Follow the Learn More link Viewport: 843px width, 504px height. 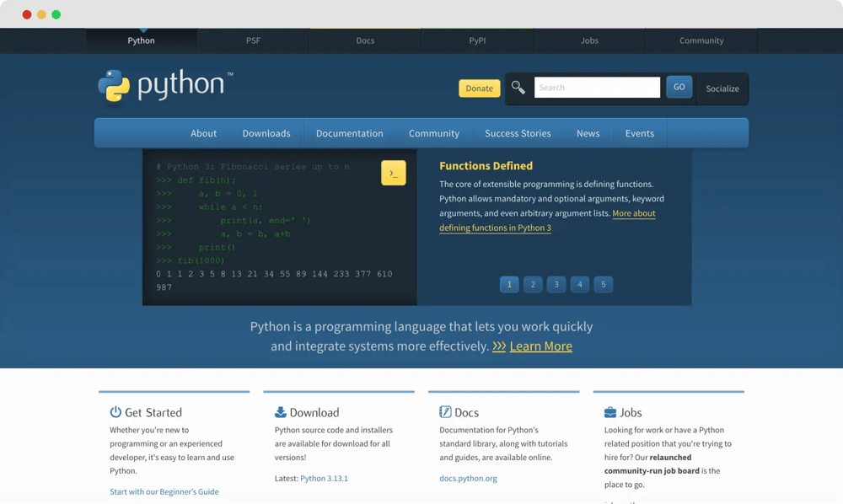click(x=540, y=346)
